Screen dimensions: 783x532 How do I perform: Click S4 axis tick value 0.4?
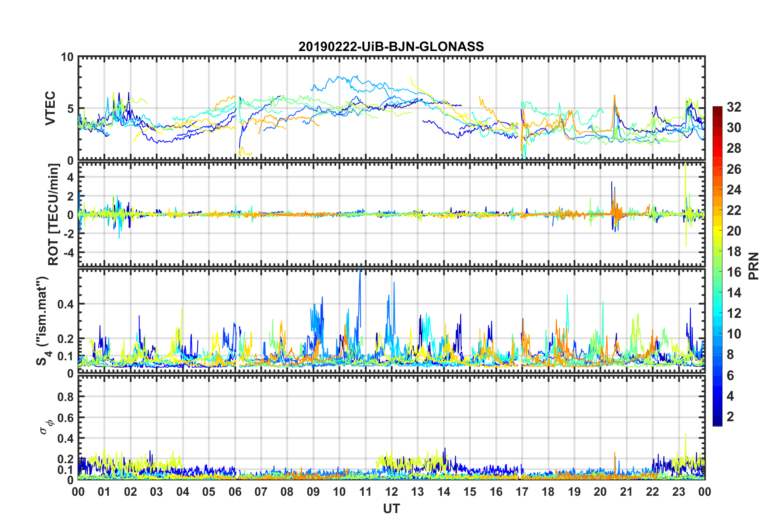66,304
